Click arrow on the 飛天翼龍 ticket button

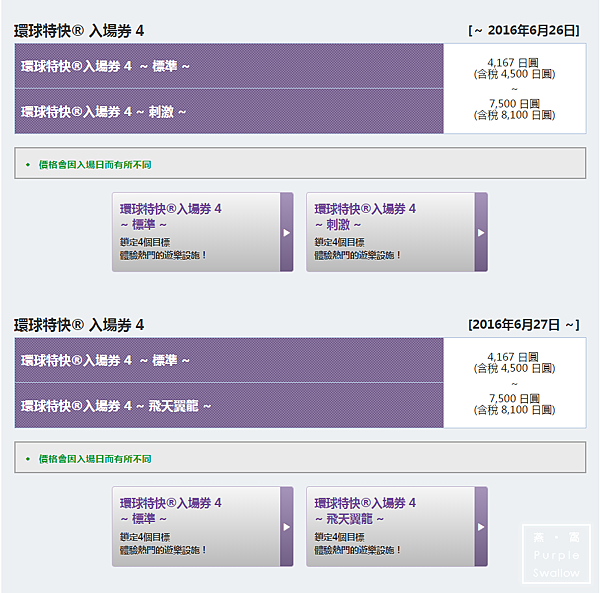pyautogui.click(x=481, y=527)
